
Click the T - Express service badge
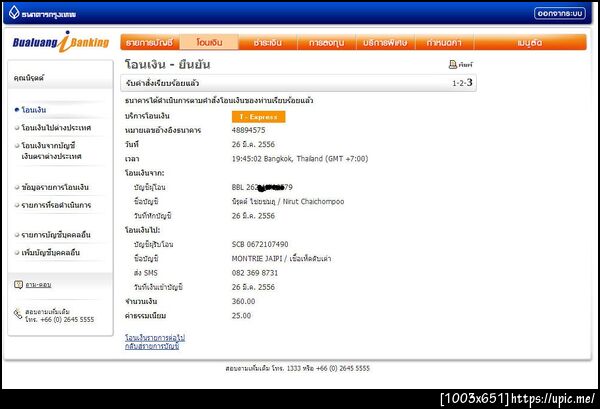click(258, 117)
